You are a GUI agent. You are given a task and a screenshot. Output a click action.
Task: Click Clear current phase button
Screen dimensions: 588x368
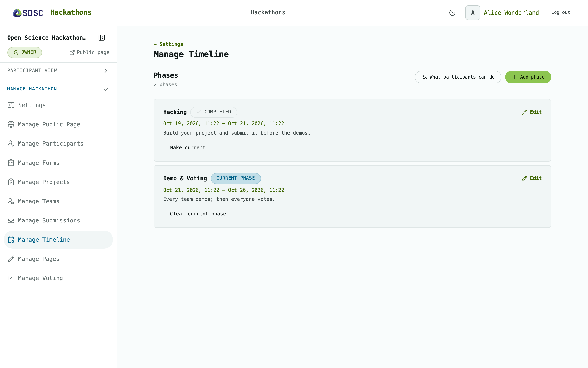click(x=198, y=214)
